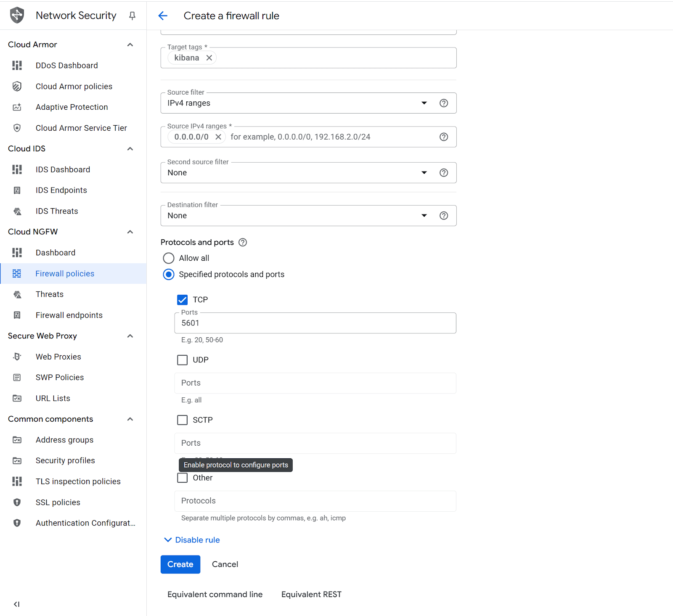Viewport: 673px width, 616px height.
Task: Select the Allow all radio button
Action: pos(169,258)
